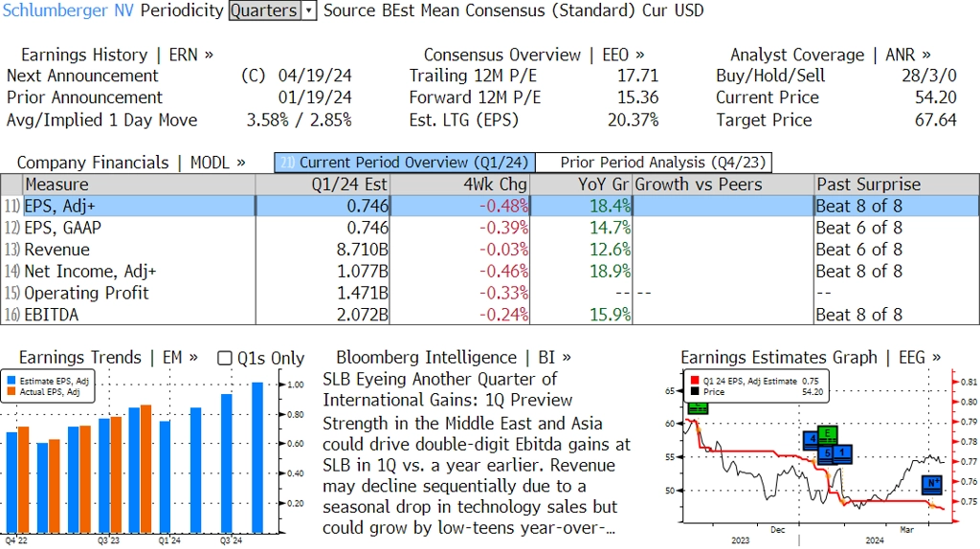980x549 pixels.
Task: Open Earnings Estimates Graph EEG link
Action: 811,358
